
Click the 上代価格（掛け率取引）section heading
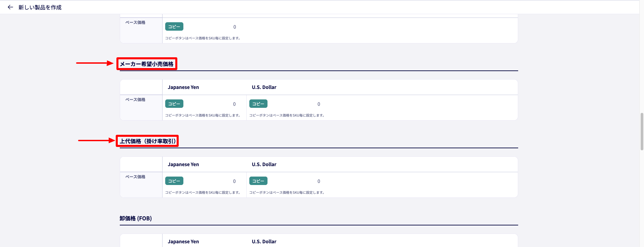147,141
